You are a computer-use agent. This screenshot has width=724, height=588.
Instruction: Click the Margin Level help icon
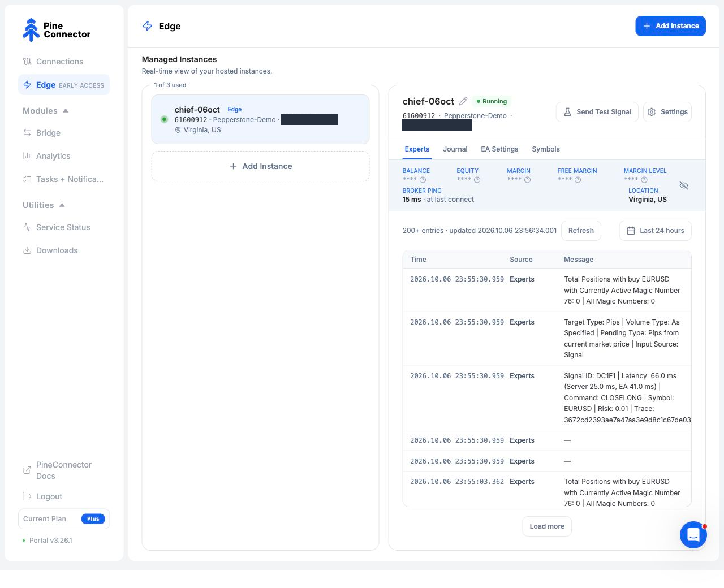[644, 180]
